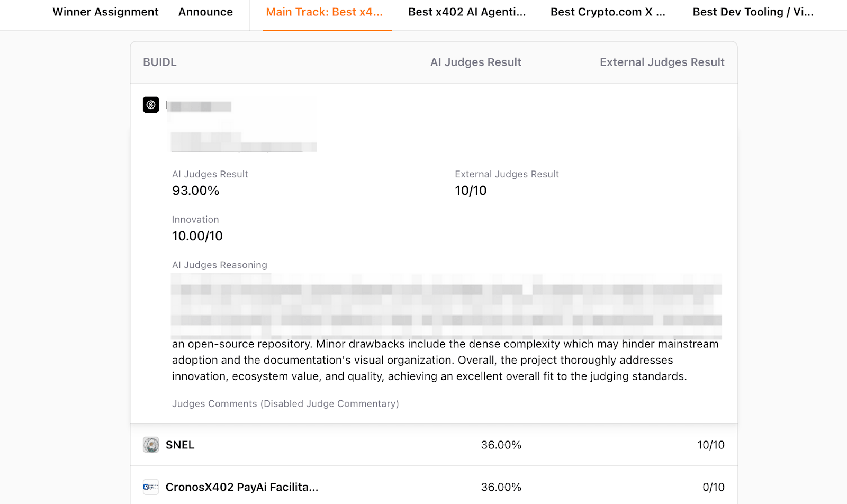
Task: Switch to the Announce tab
Action: 205,12
